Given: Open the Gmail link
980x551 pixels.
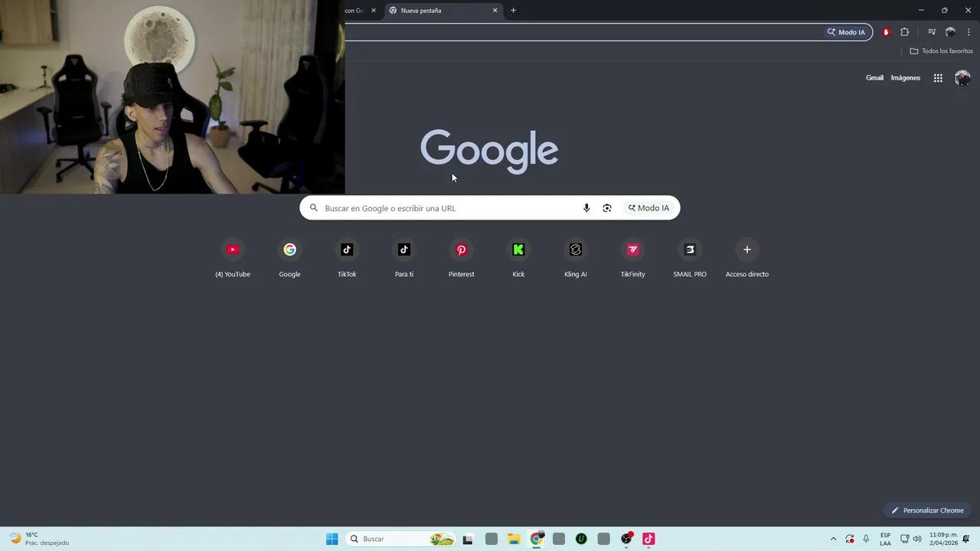Looking at the screenshot, I should click(874, 78).
